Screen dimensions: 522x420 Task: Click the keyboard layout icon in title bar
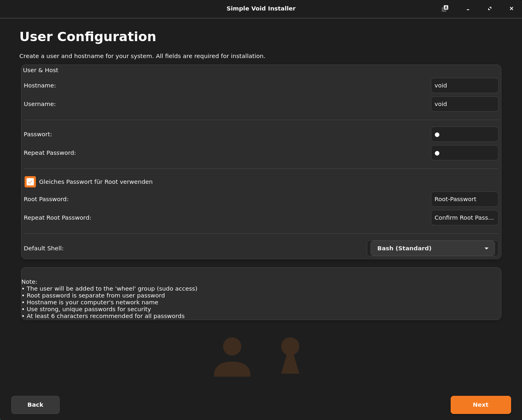click(445, 8)
